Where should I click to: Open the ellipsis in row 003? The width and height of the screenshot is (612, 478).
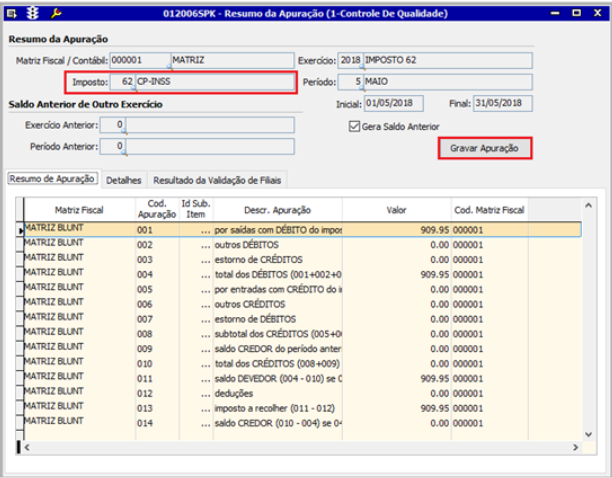(206, 260)
